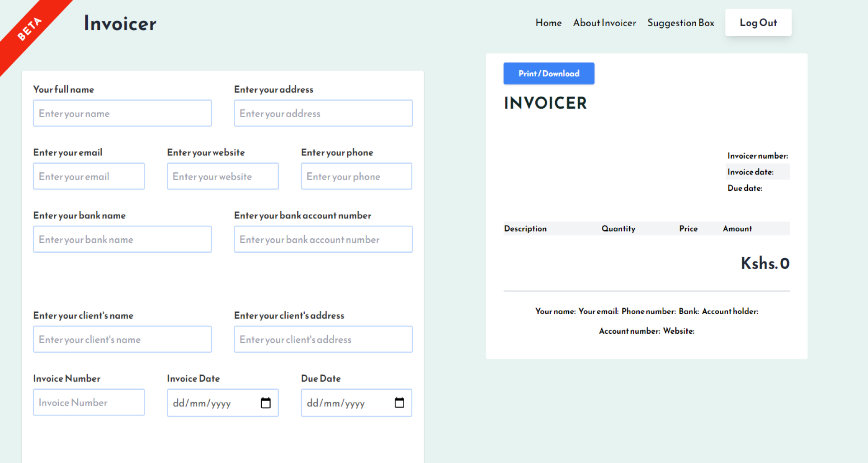
Task: Focus the bank account number field
Action: 323,239
